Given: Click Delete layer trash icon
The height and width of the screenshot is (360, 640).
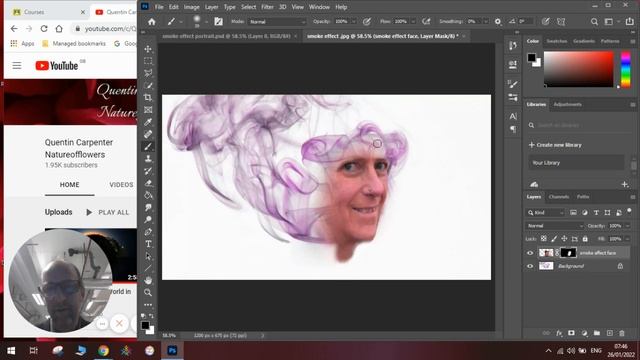Looking at the screenshot, I should [622, 333].
